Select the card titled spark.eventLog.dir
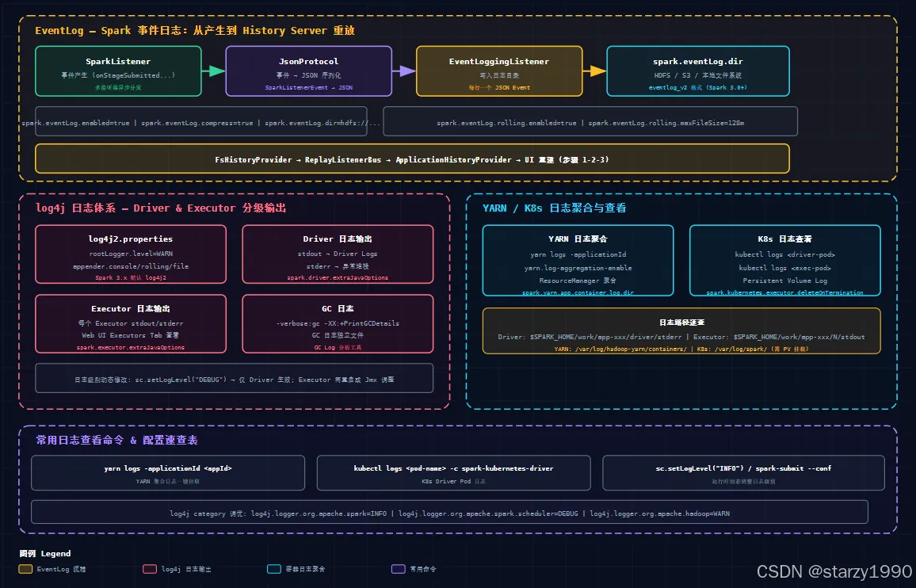 (698, 71)
